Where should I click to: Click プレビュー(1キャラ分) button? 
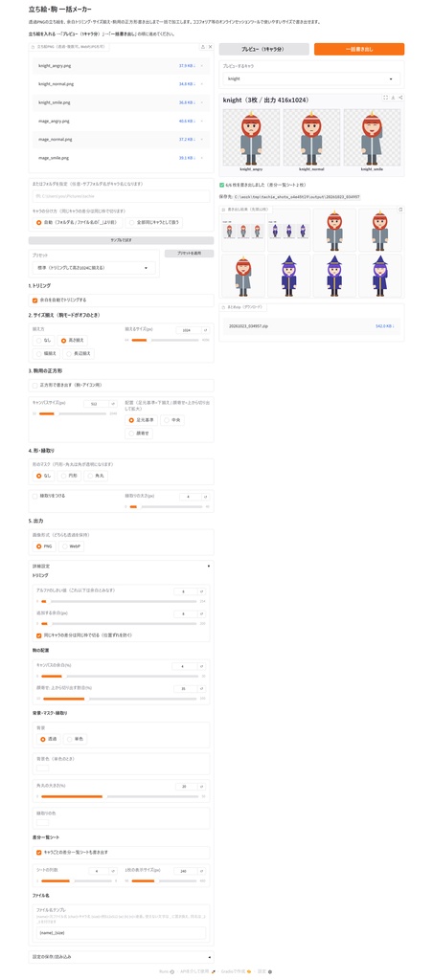point(264,49)
